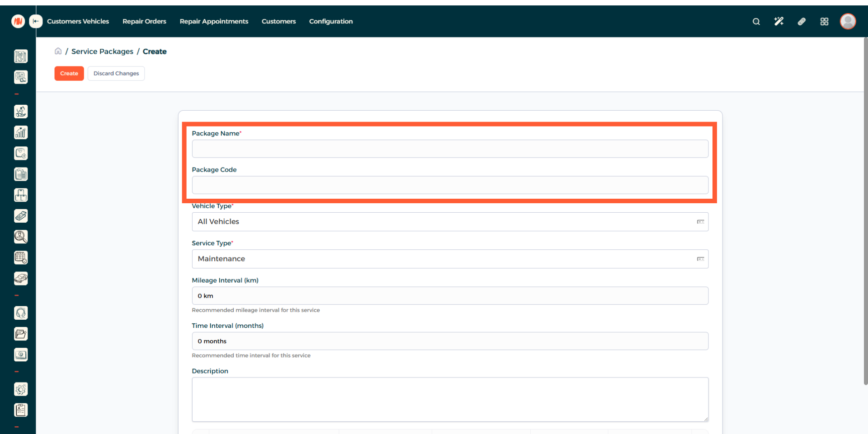
Task: Open the Repair Orders menu
Action: coord(144,21)
